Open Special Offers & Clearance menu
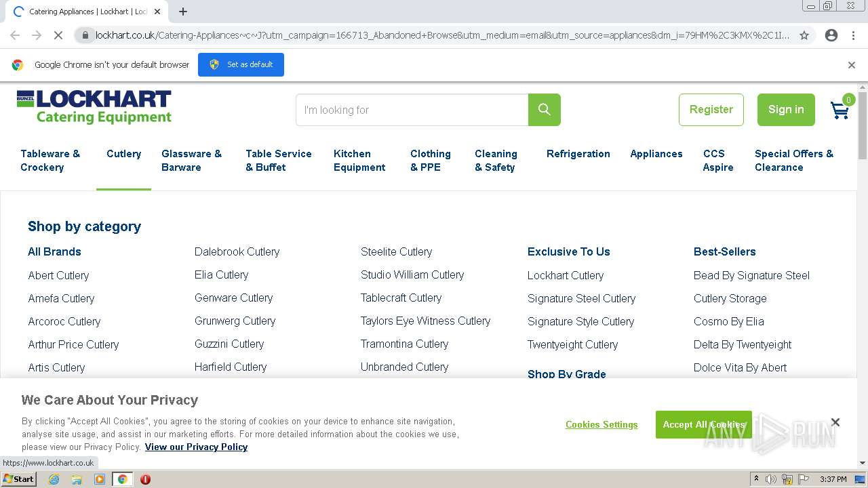868x488 pixels. click(794, 161)
